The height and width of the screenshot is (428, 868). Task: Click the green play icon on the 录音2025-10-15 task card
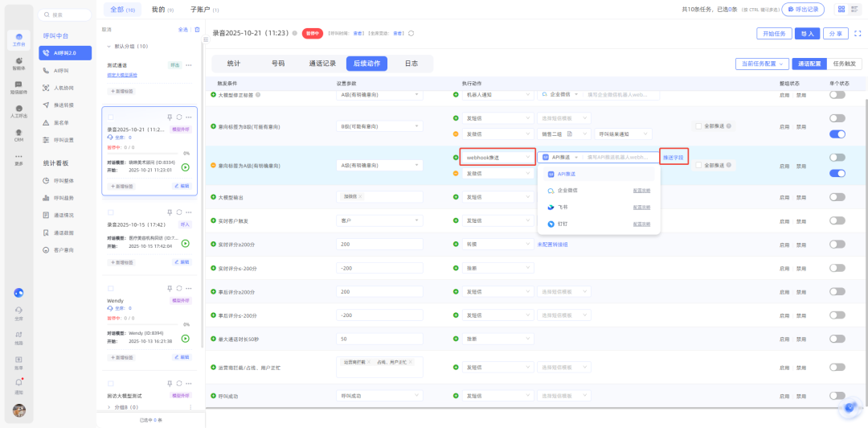186,243
